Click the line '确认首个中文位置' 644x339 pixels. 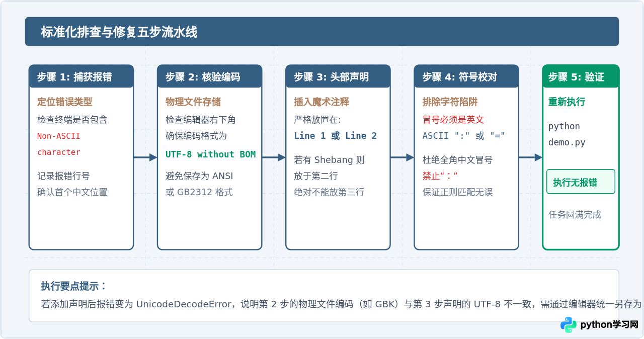[x=72, y=192]
